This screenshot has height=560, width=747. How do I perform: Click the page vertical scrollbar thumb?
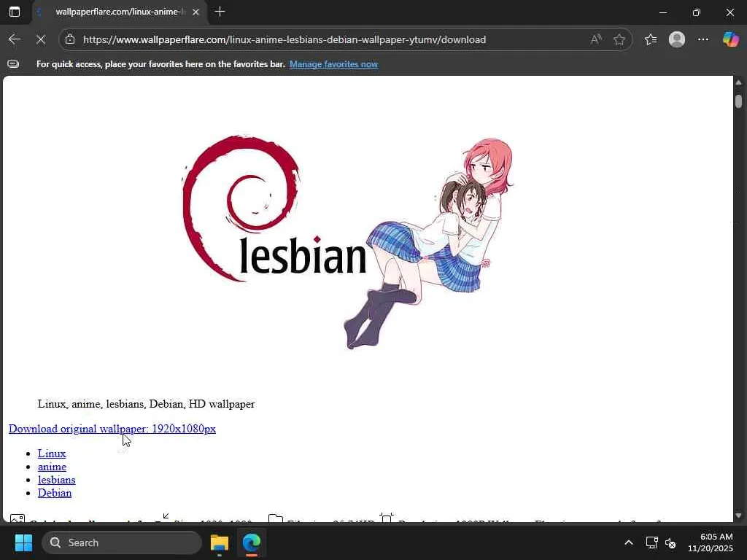click(738, 101)
